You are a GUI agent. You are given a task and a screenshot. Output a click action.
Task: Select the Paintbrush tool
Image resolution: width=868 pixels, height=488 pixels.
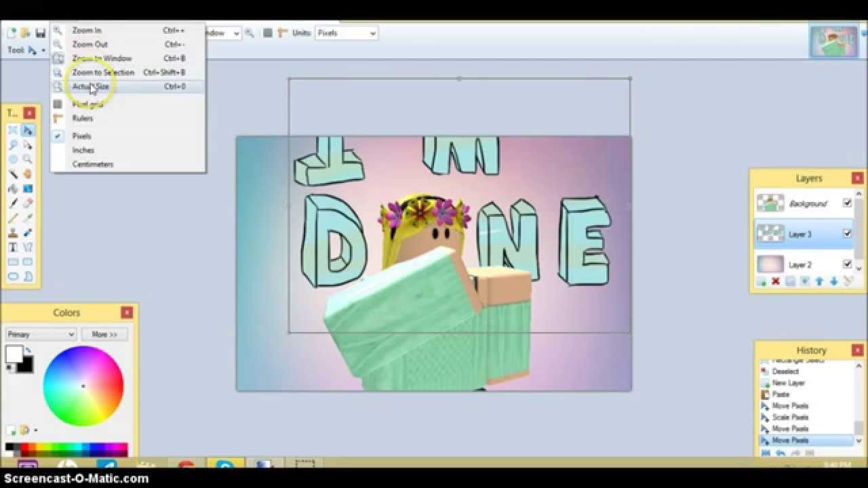tap(13, 203)
